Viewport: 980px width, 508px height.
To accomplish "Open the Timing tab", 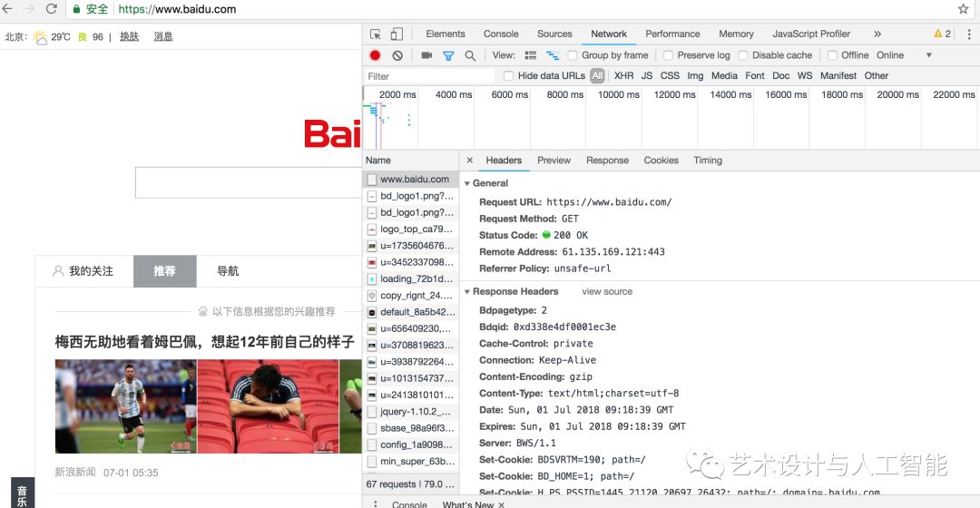I will tap(708, 161).
